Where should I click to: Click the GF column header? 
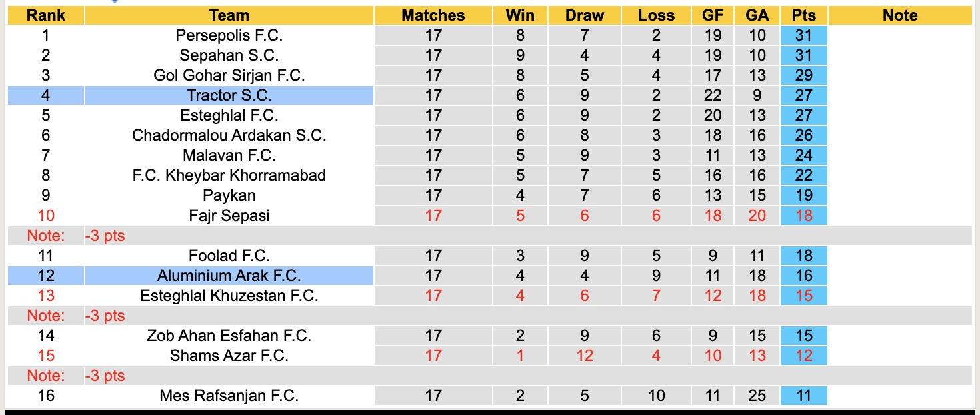713,15
